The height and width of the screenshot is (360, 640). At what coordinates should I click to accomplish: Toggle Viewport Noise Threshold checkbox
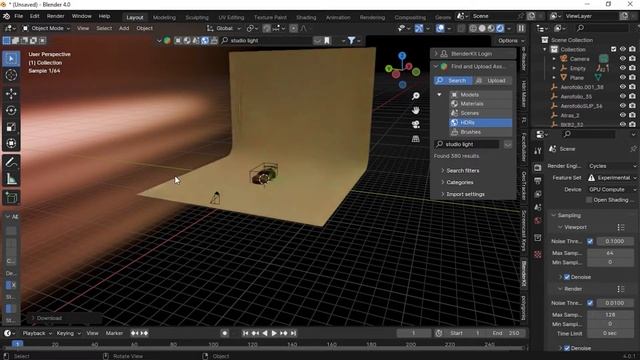(590, 241)
